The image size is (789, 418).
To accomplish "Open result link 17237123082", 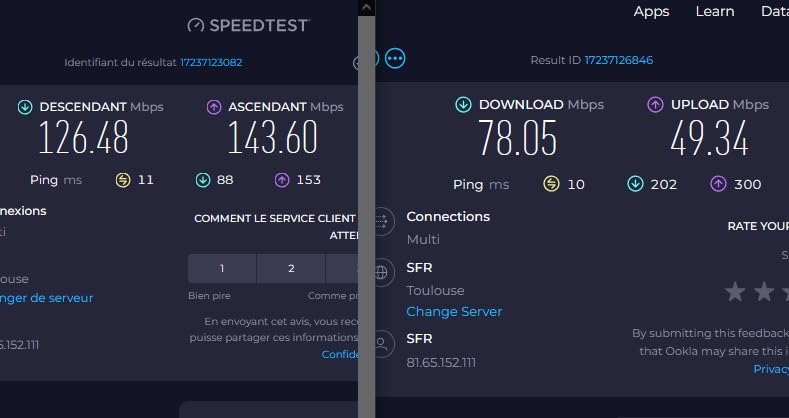I will (211, 62).
